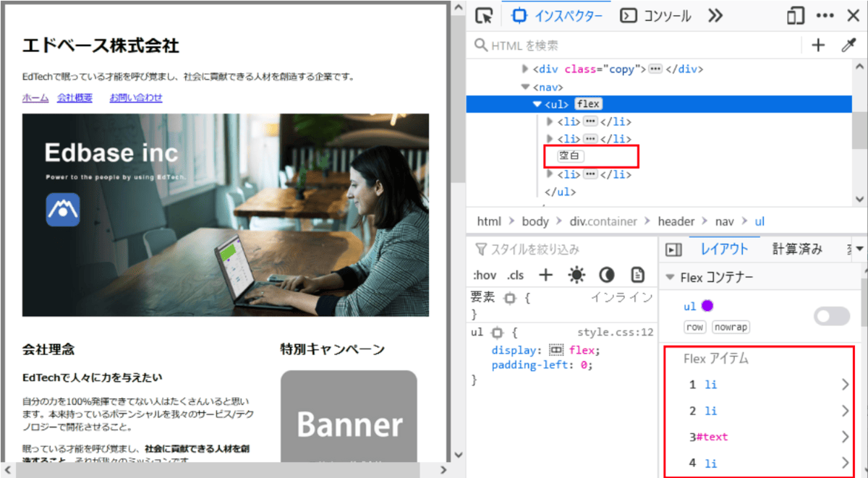Click the ellipsis badge in last li row
The height and width of the screenshot is (478, 868).
coord(590,174)
